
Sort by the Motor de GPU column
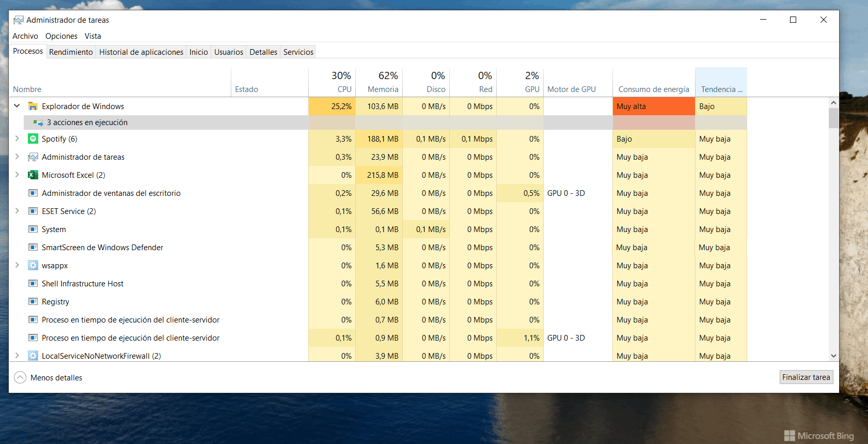(578, 82)
